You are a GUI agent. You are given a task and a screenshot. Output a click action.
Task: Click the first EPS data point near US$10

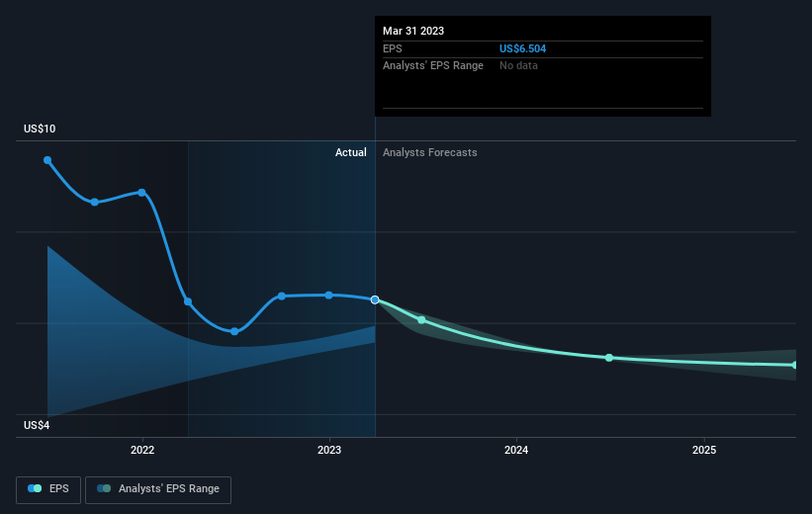(47, 160)
